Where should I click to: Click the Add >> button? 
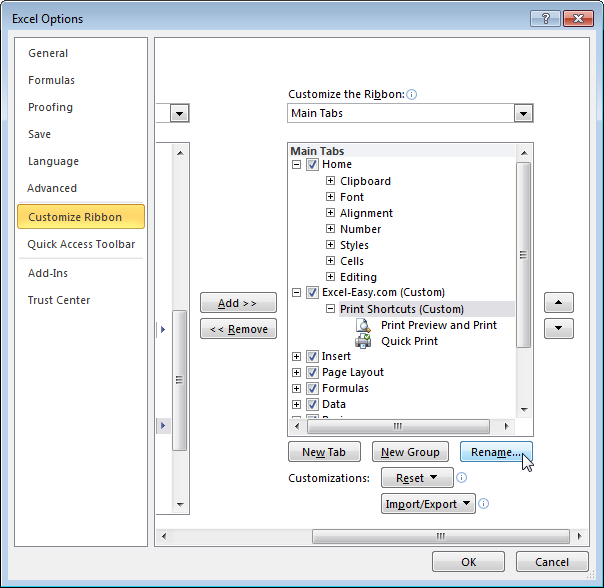tap(238, 303)
